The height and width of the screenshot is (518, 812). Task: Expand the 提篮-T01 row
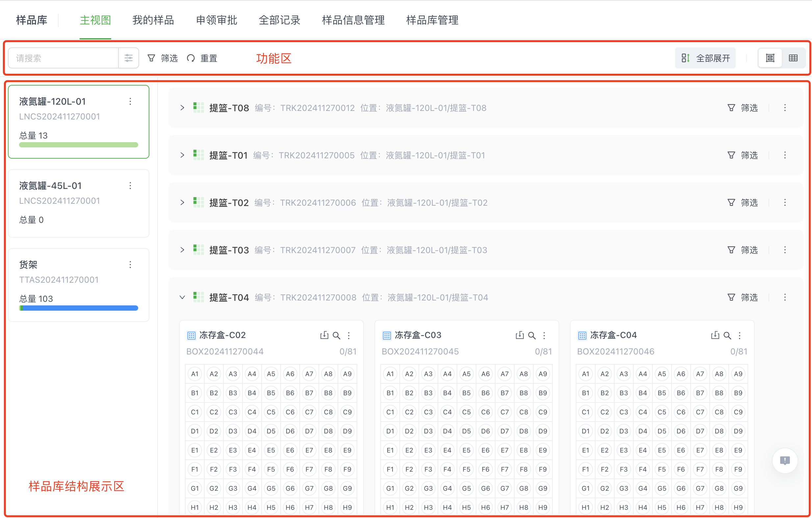tap(182, 155)
